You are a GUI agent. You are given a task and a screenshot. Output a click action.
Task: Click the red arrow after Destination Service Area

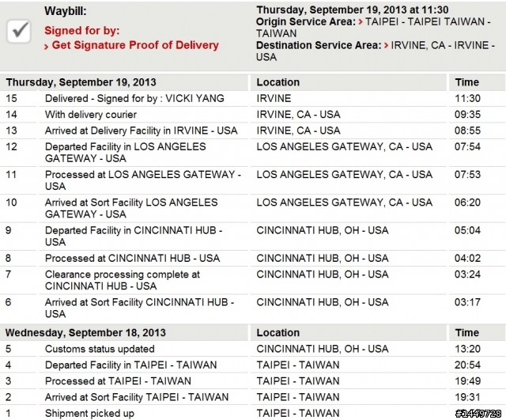pos(387,46)
